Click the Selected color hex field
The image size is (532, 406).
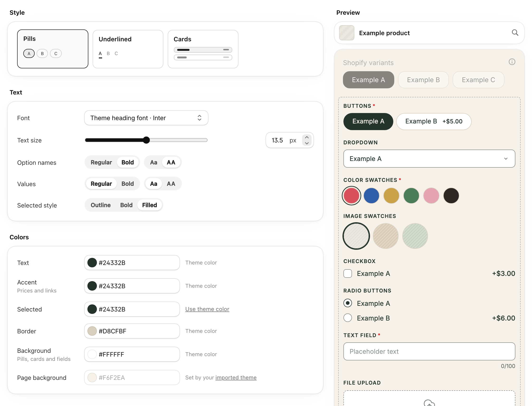point(132,309)
